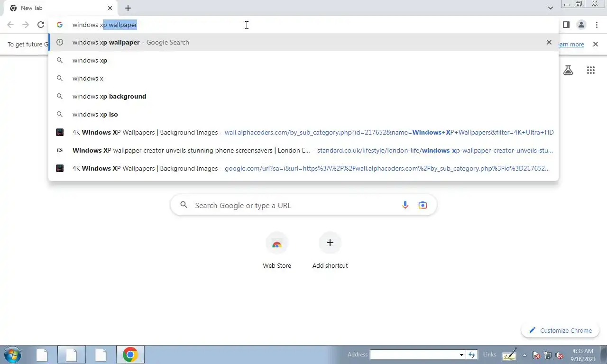Click the taskbar Address refresh/go button
The height and width of the screenshot is (364, 607).
(x=472, y=355)
